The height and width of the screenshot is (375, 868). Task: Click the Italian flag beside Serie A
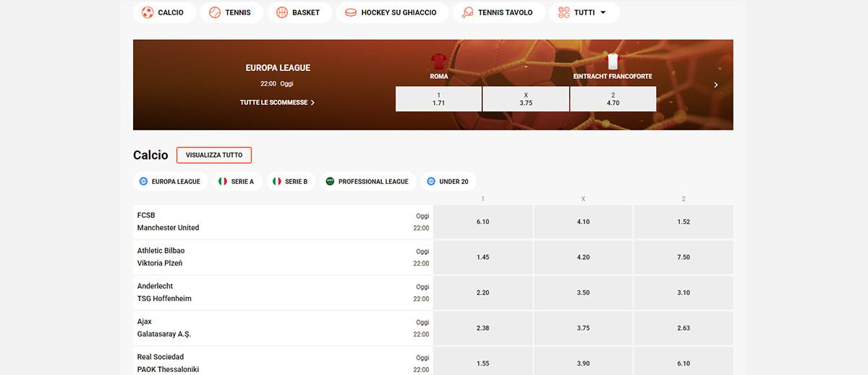click(223, 182)
